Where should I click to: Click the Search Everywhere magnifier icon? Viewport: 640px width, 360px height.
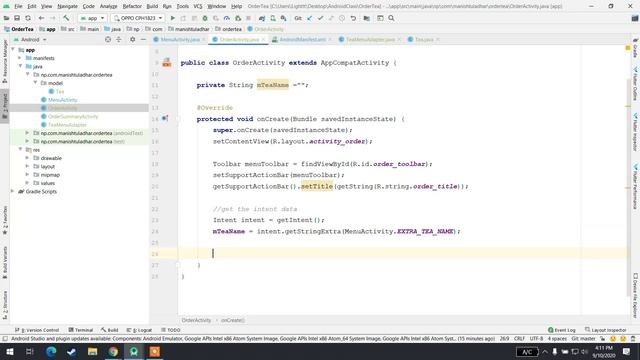coord(391,18)
